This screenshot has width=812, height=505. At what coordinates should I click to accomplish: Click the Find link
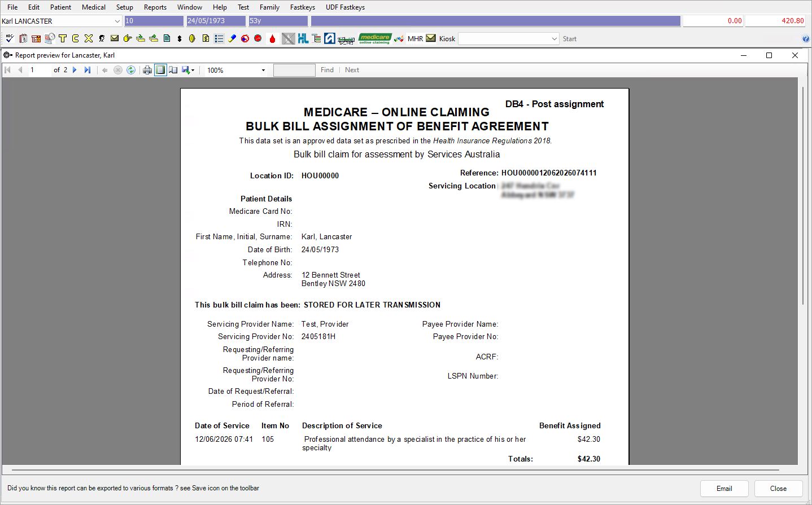pyautogui.click(x=327, y=70)
